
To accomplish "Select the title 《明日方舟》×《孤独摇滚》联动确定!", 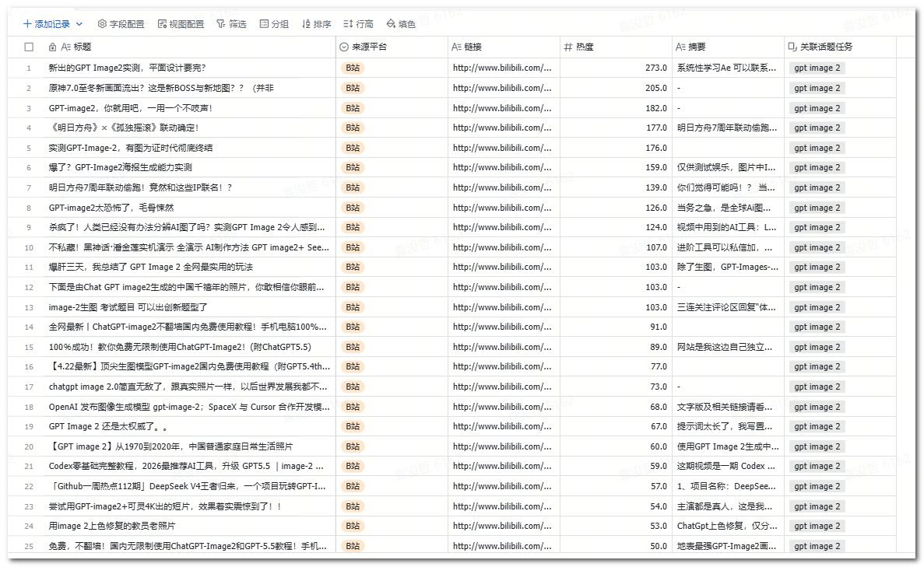I will click(124, 128).
